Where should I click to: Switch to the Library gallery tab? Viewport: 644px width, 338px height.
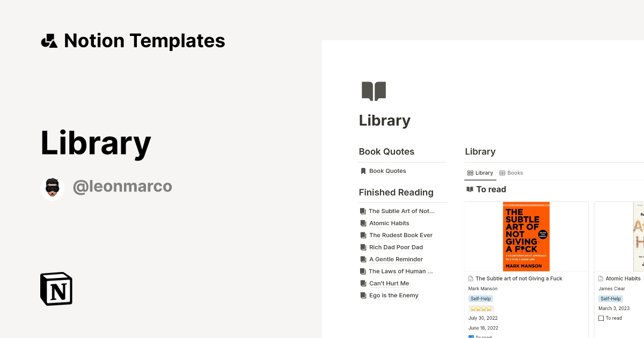tap(480, 173)
